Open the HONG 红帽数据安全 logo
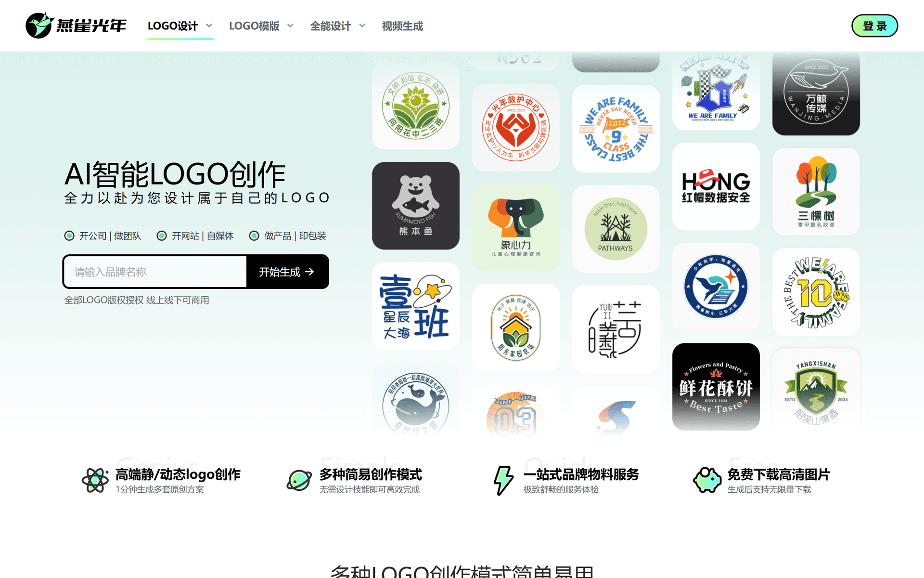Screen dimensions: 924x578 point(716,186)
